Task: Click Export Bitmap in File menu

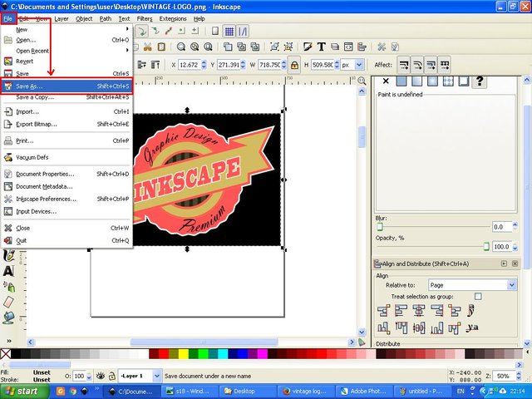Action: [x=66, y=124]
